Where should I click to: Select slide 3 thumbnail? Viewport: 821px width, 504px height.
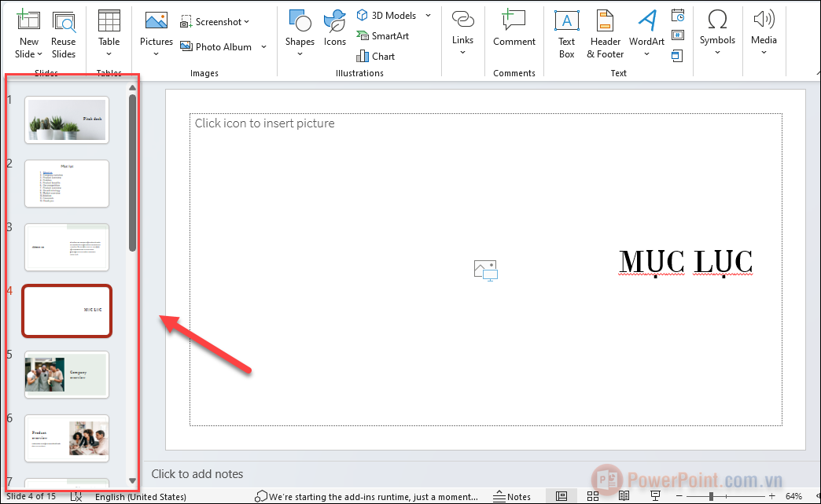click(67, 248)
